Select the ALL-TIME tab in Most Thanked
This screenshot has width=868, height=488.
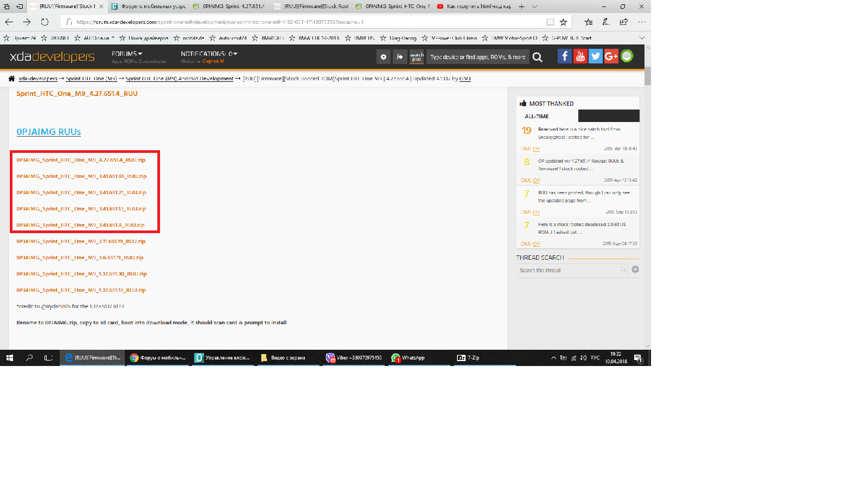(x=537, y=116)
